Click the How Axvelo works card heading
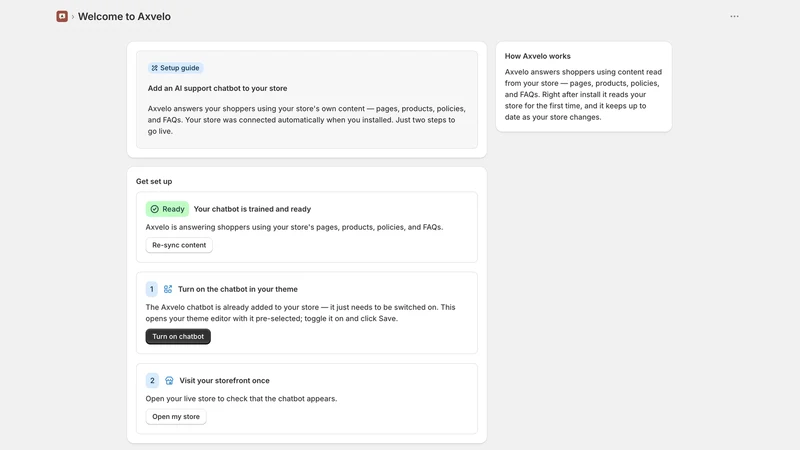The image size is (800, 450). pos(538,56)
